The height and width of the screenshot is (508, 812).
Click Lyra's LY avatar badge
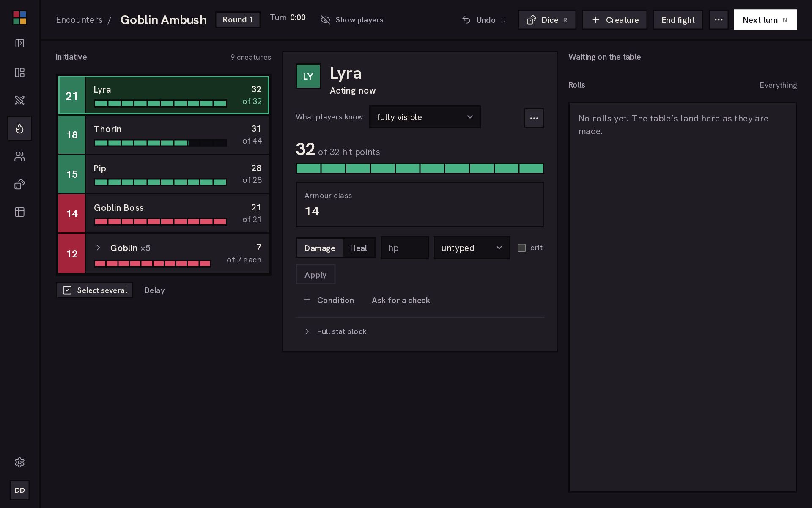[x=308, y=76]
